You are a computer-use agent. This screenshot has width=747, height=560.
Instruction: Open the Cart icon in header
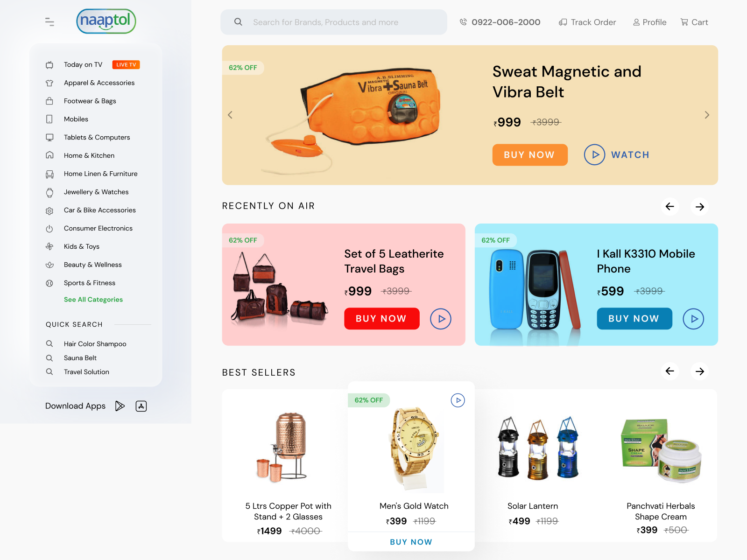684,22
